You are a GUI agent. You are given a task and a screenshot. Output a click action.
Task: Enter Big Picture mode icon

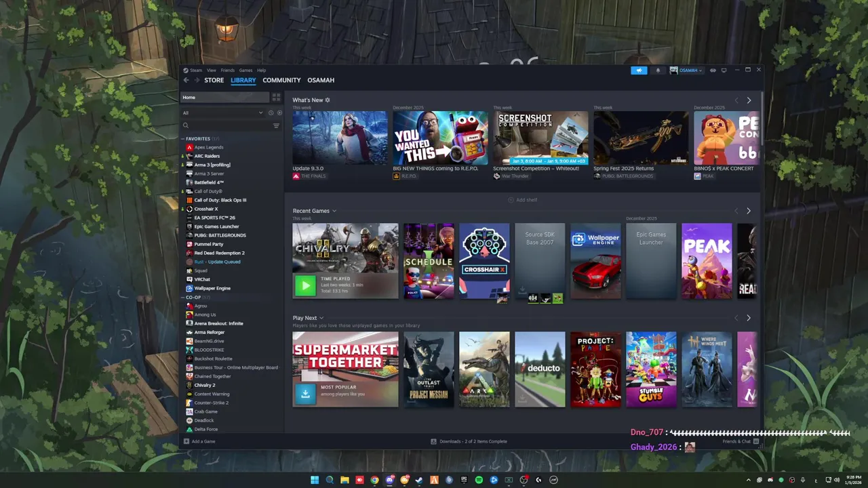724,70
